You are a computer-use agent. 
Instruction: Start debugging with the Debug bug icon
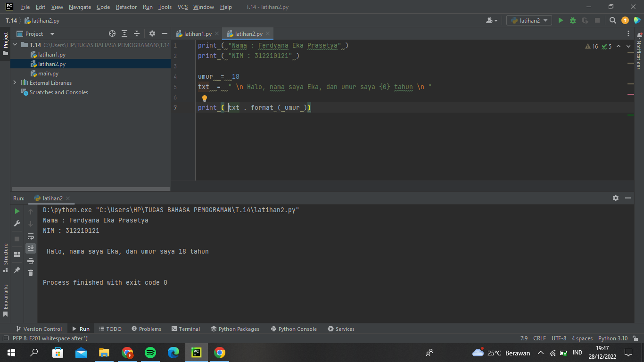tap(572, 20)
